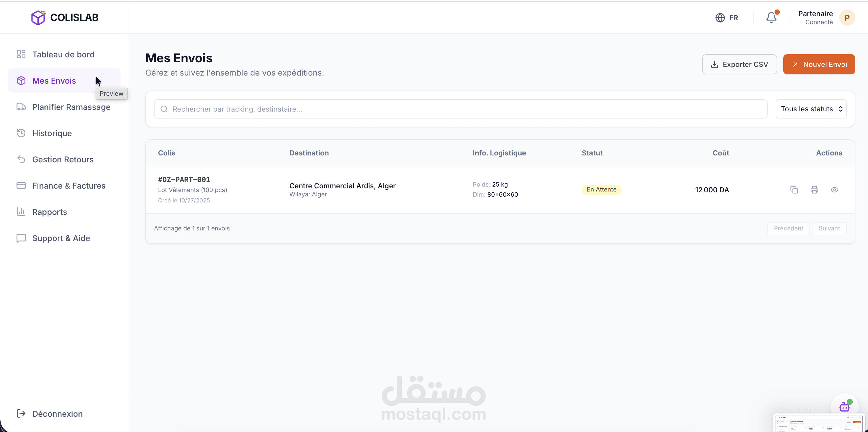Click the copy icon for #DZ-PART-001
The width and height of the screenshot is (868, 432).
(x=794, y=190)
